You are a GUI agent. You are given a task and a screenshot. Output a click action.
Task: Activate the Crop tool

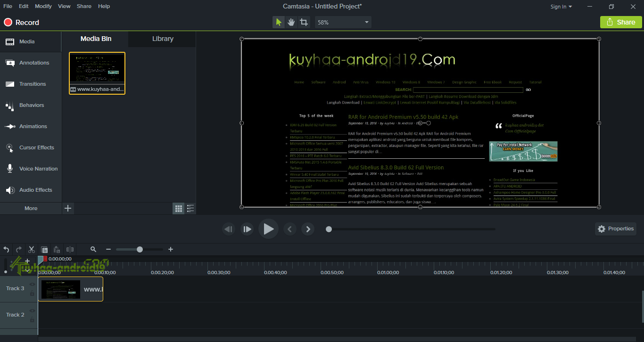(x=304, y=22)
